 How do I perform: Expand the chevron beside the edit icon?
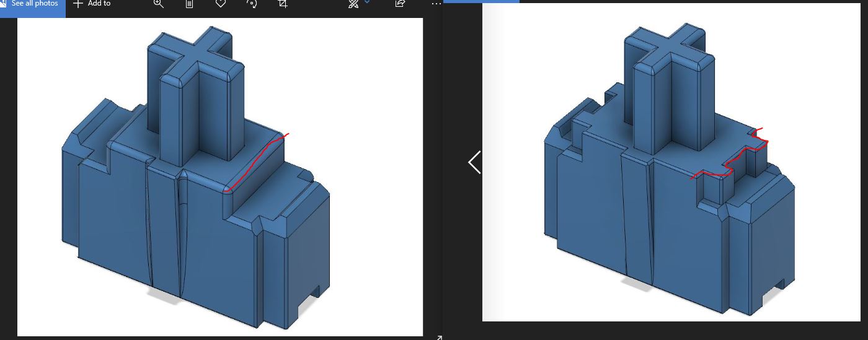368,2
